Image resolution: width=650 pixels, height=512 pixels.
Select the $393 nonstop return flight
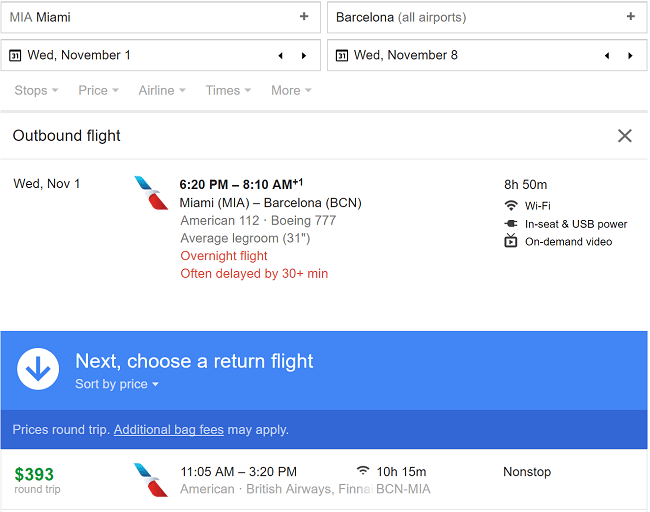pyautogui.click(x=324, y=480)
